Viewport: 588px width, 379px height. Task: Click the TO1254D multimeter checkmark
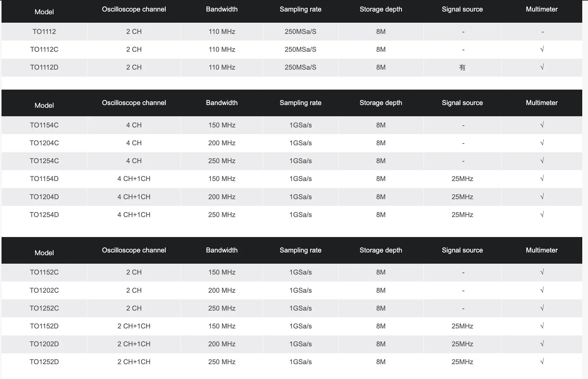click(x=542, y=214)
